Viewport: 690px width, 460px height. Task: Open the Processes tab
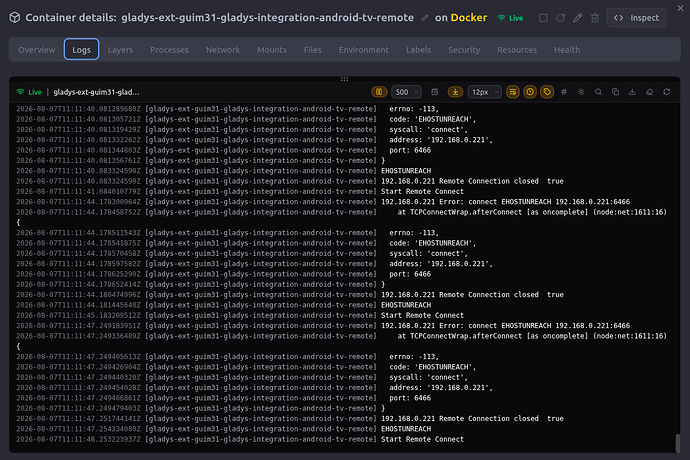[x=169, y=50]
